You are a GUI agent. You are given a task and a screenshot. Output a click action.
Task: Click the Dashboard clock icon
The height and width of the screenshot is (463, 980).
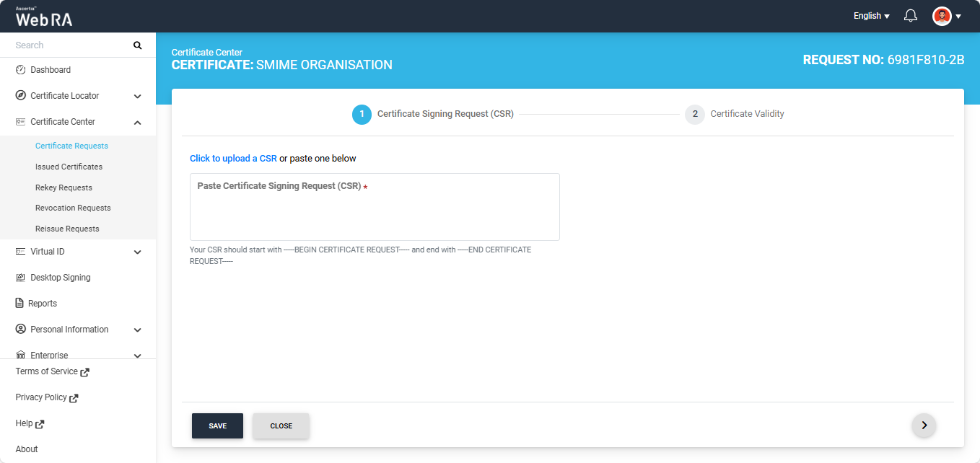(20, 70)
